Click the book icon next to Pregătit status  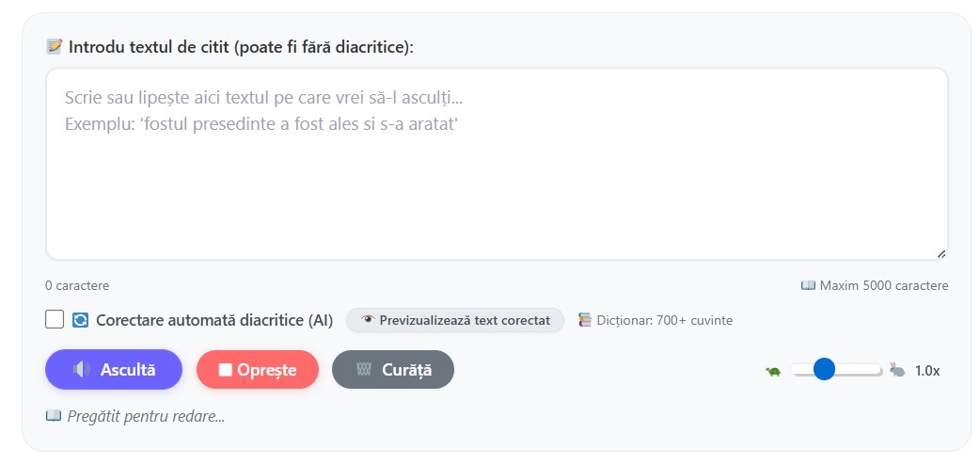click(x=54, y=415)
